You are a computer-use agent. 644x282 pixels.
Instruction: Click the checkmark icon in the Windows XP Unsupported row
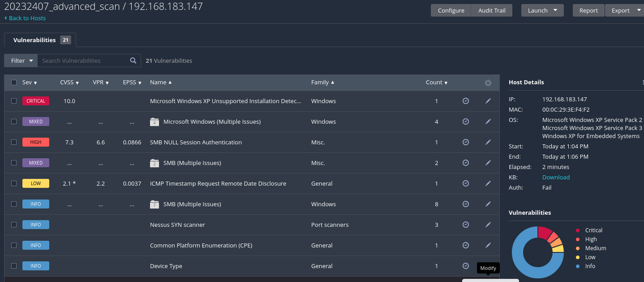466,101
